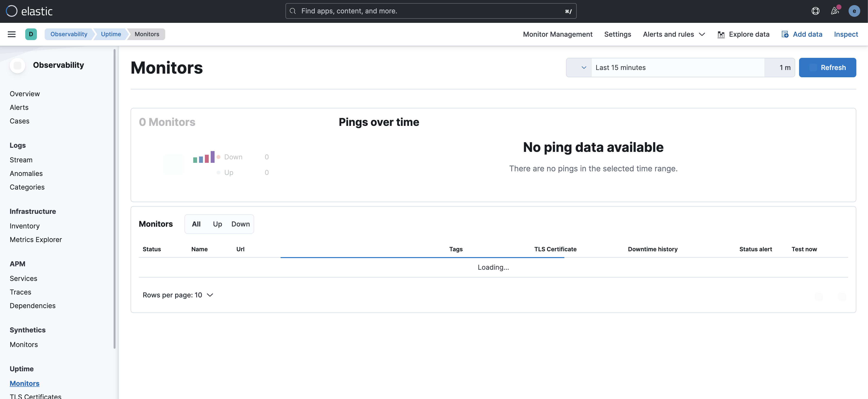The height and width of the screenshot is (399, 868).
Task: Expand the Alerts and rules menu
Action: (674, 35)
